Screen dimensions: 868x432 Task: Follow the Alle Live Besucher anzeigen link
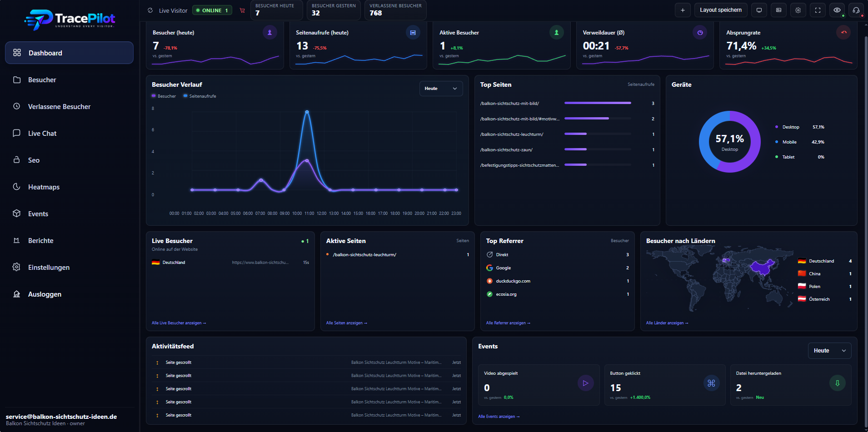coord(179,323)
